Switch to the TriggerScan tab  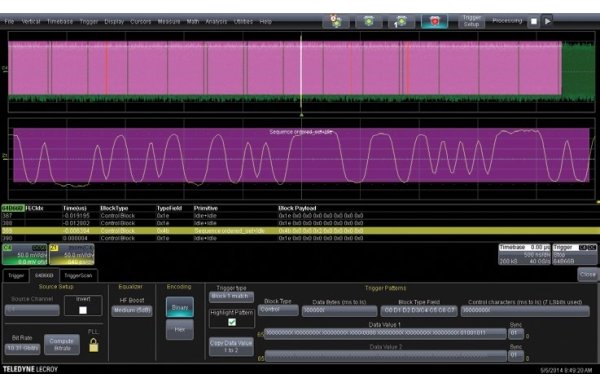pyautogui.click(x=78, y=276)
